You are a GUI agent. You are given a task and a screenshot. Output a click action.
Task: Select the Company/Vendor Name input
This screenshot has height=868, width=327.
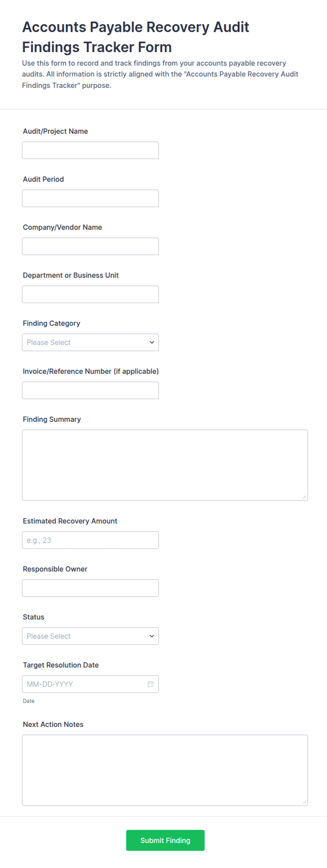pyautogui.click(x=90, y=246)
